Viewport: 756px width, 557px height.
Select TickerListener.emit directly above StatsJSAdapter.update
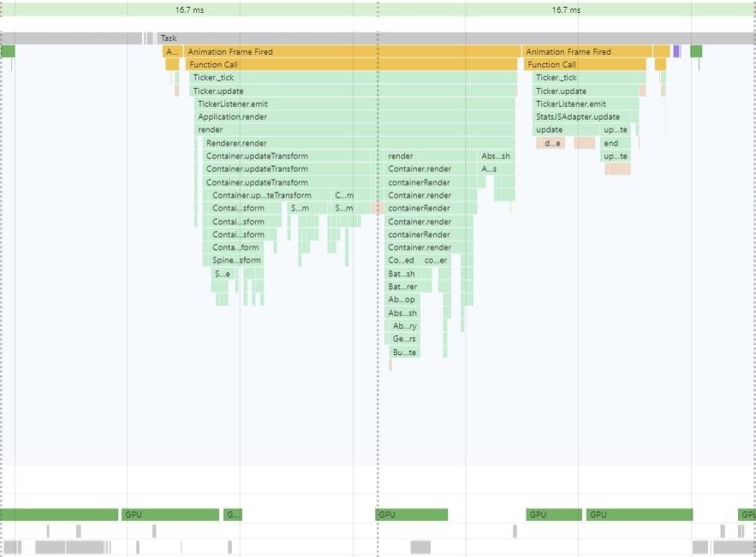click(586, 104)
